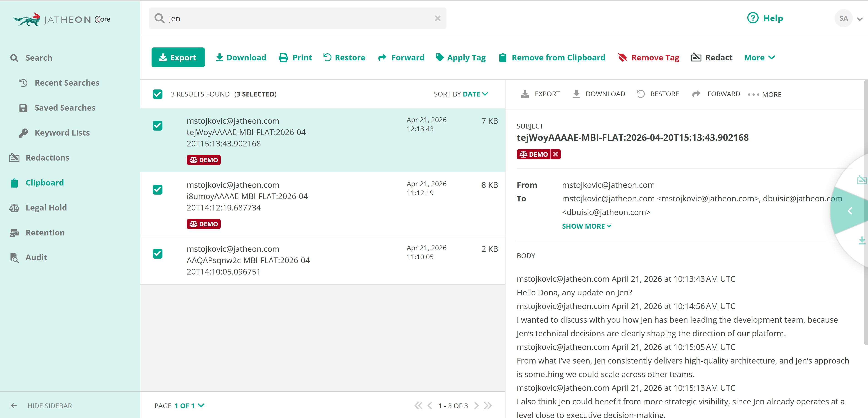Image resolution: width=868 pixels, height=418 pixels.
Task: Go to previous page of results
Action: tap(430, 406)
